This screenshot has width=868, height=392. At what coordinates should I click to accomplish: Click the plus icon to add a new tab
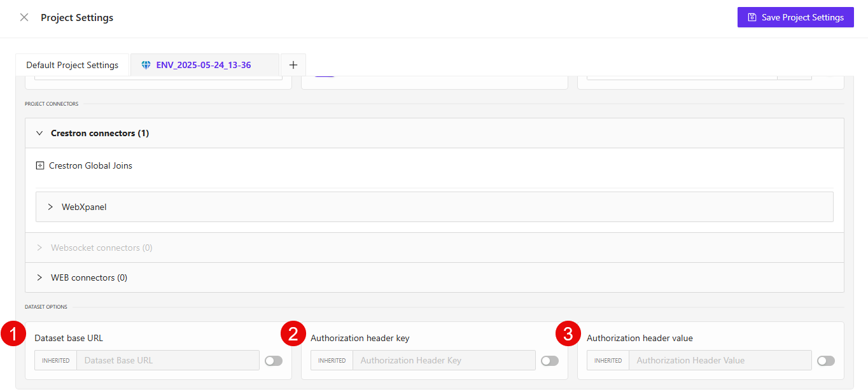(293, 64)
